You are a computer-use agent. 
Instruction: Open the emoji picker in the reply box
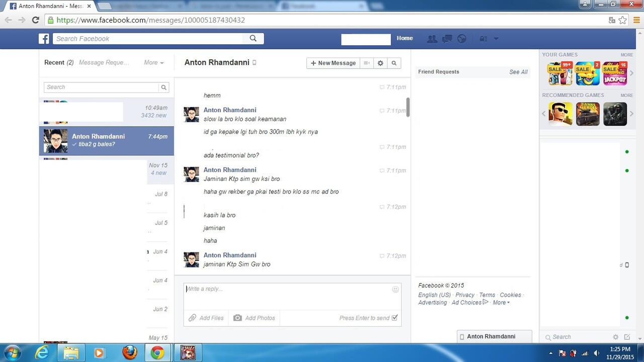coord(395,289)
